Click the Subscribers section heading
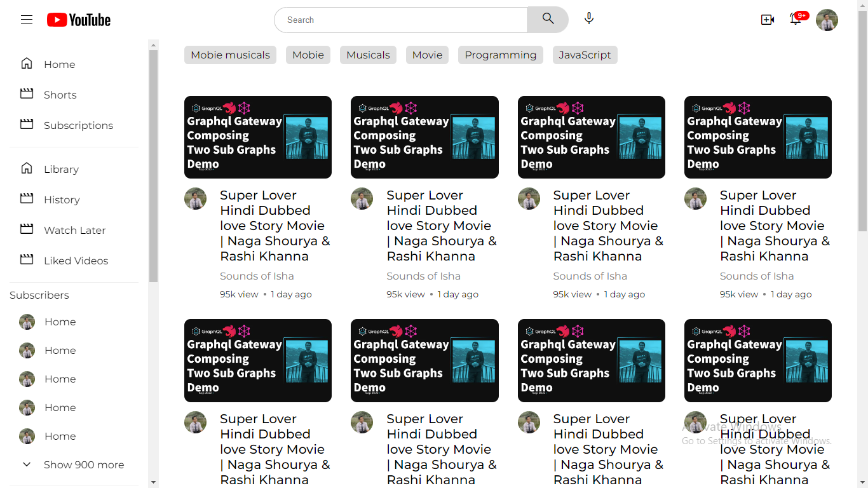 [39, 295]
